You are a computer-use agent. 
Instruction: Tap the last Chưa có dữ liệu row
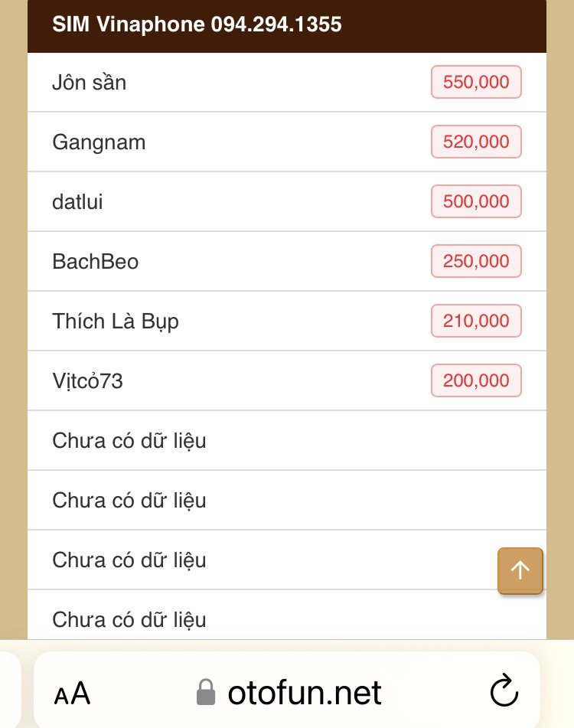tap(129, 619)
